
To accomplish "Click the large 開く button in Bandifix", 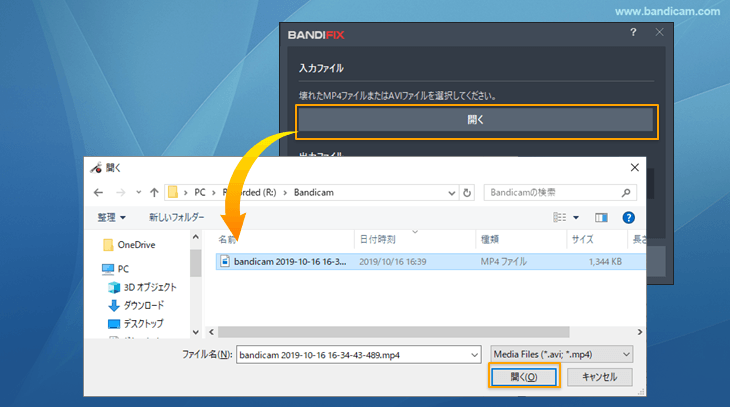I will tap(476, 120).
